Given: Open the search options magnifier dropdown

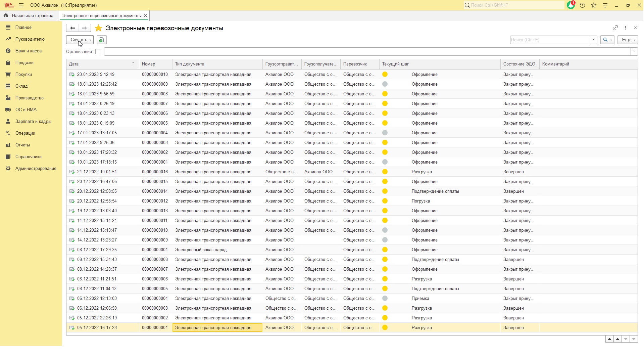Looking at the screenshot, I should pyautogui.click(x=607, y=40).
